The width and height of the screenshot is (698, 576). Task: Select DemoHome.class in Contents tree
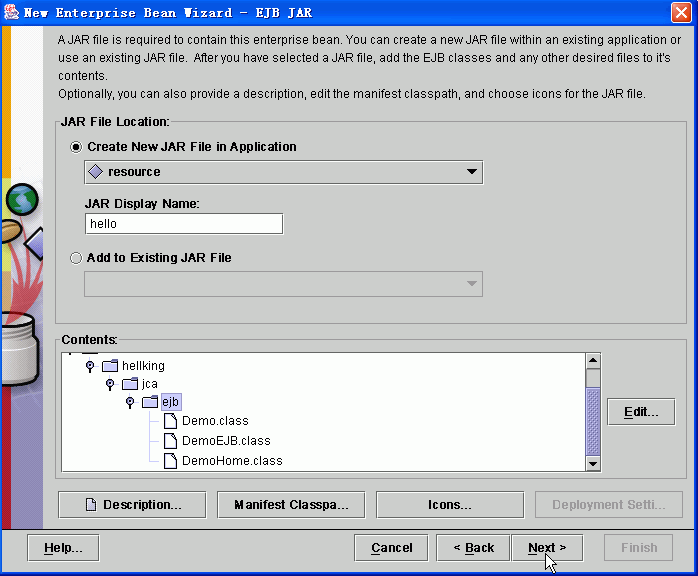point(232,461)
